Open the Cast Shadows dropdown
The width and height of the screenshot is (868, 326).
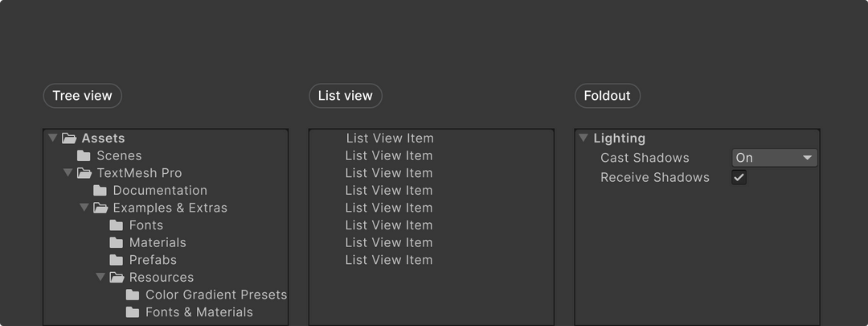[x=774, y=158]
